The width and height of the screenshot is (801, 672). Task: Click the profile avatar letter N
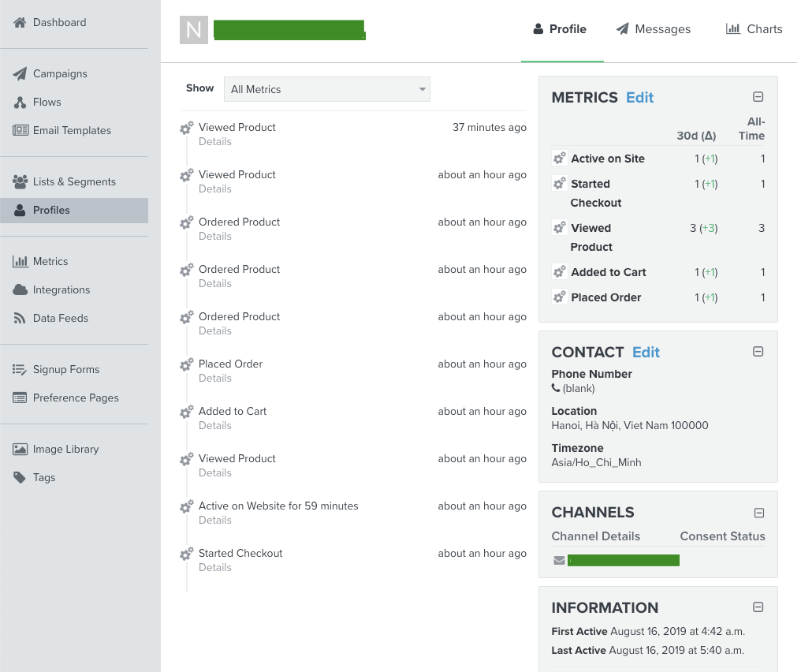coord(194,30)
